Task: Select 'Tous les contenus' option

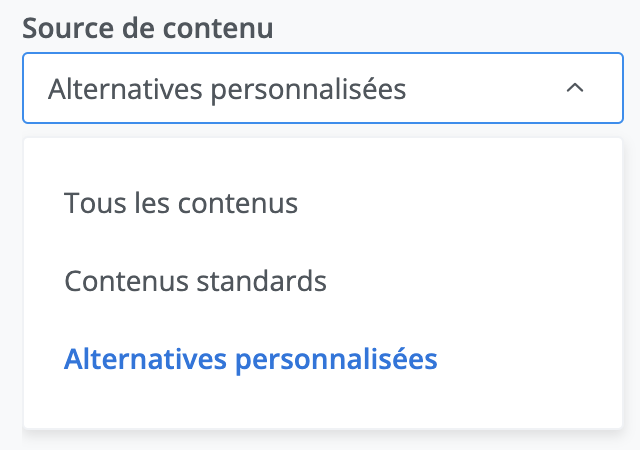Action: click(181, 203)
